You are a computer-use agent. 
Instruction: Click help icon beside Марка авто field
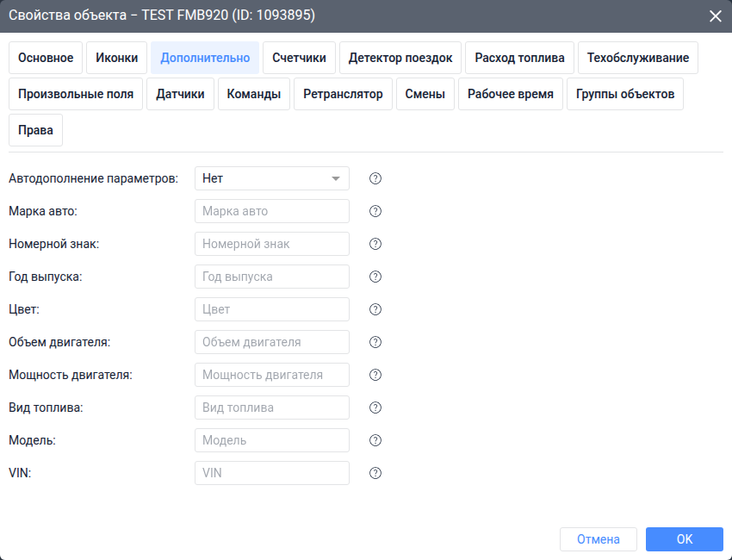375,211
